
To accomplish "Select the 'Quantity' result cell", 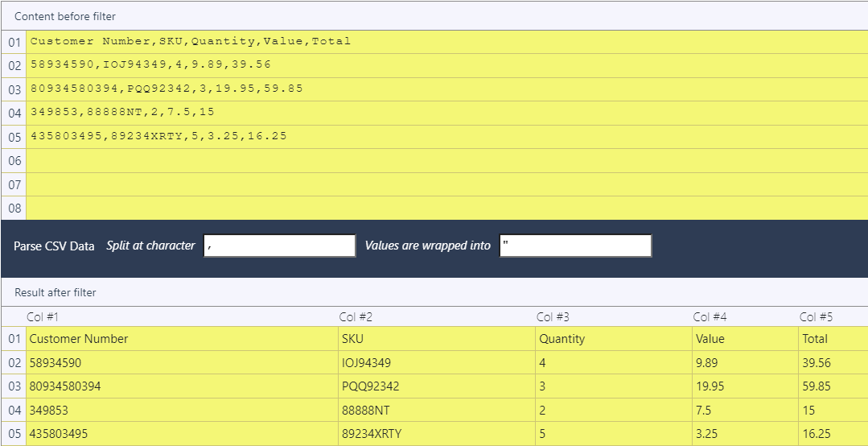I will [x=562, y=339].
